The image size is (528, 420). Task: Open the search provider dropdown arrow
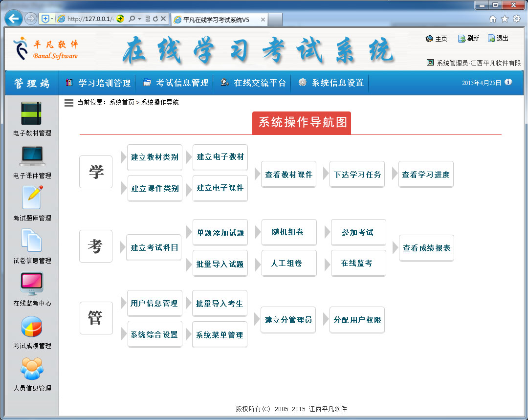[x=138, y=19]
